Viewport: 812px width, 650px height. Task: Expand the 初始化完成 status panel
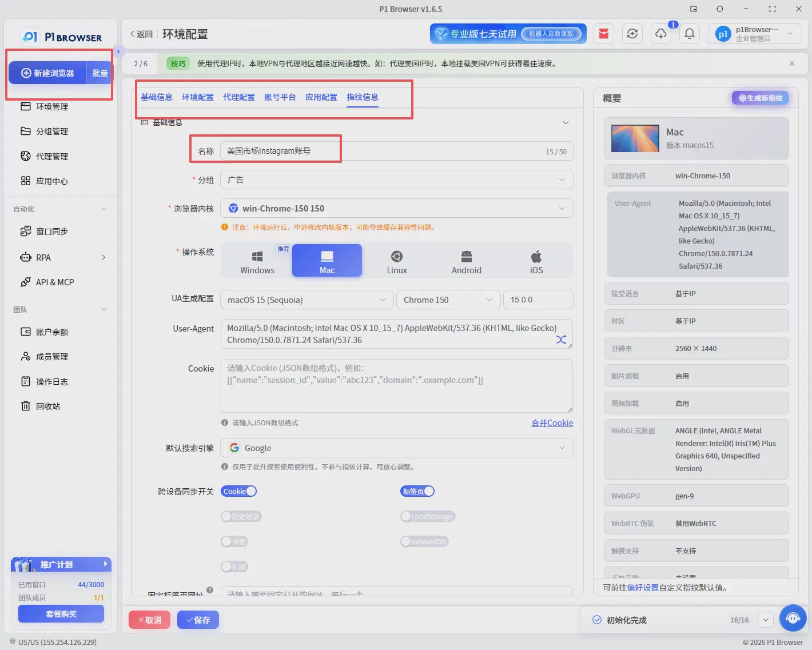[766, 620]
